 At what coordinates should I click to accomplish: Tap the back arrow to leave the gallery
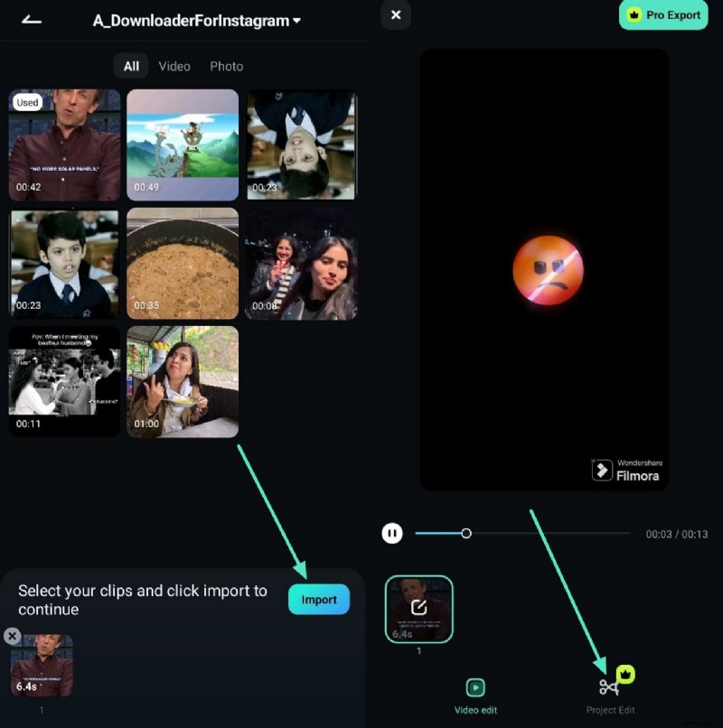pyautogui.click(x=31, y=18)
